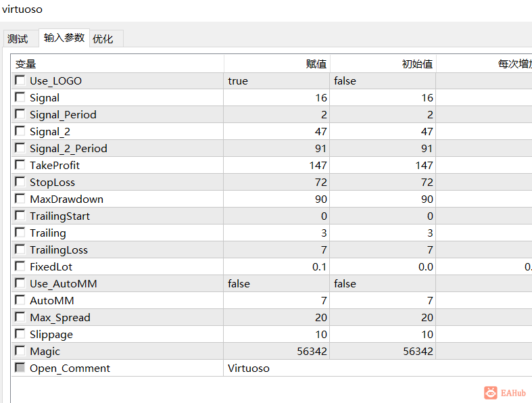Open the Use_AutoMM value false cell
The image size is (532, 403).
tap(276, 283)
